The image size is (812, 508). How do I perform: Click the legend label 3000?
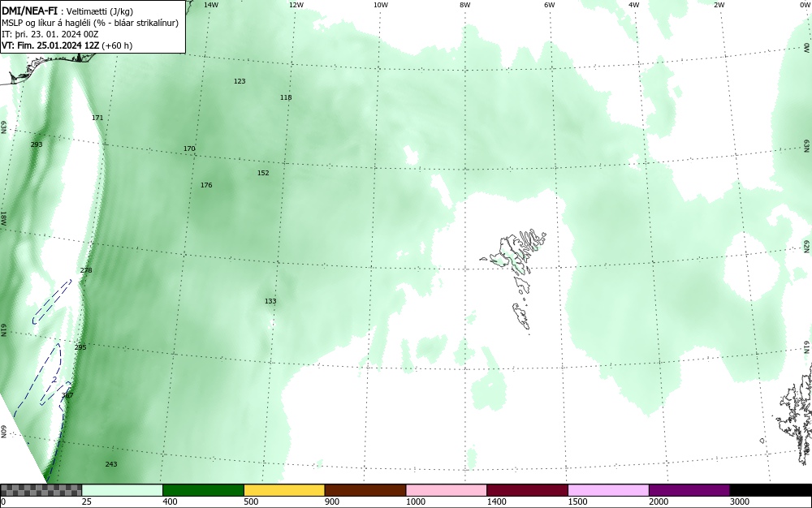[x=740, y=502]
